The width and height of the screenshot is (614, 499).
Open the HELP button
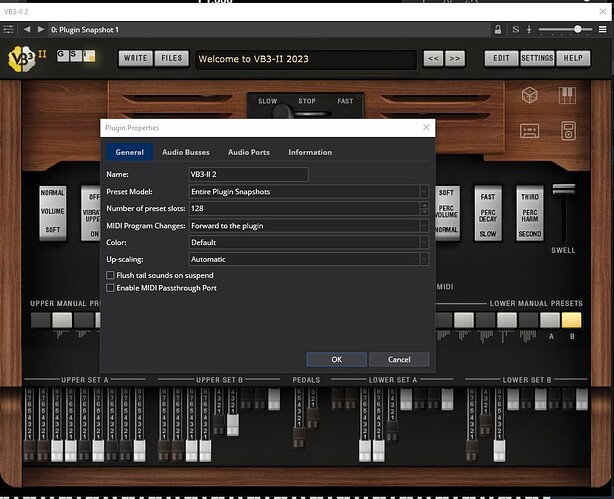point(573,58)
